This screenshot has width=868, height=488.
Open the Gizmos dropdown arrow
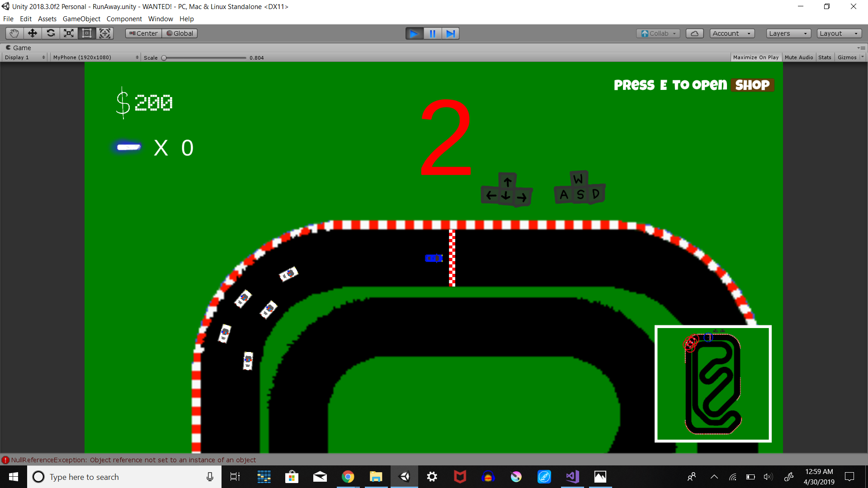pyautogui.click(x=862, y=57)
